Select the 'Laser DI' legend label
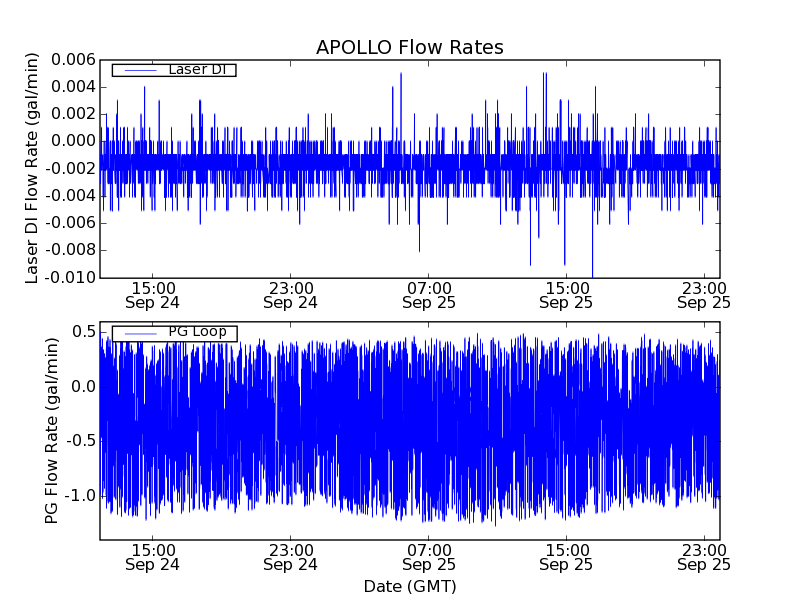The width and height of the screenshot is (800, 600). tap(196, 69)
